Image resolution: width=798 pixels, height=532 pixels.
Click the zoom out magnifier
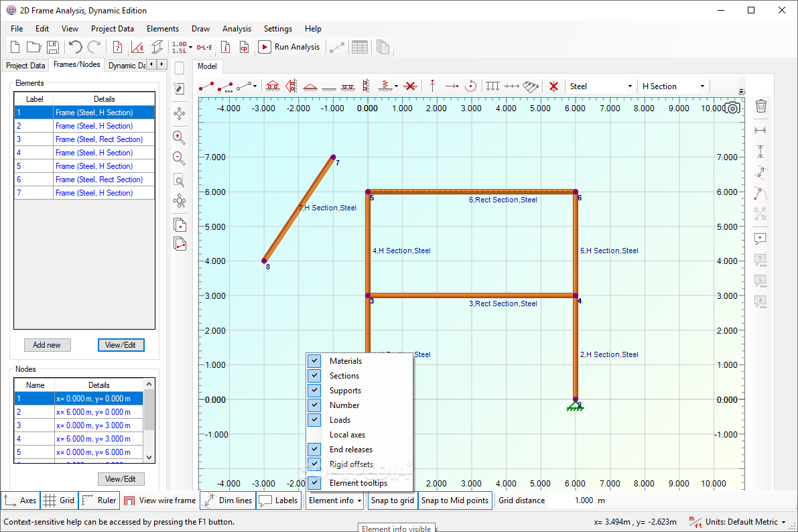179,158
